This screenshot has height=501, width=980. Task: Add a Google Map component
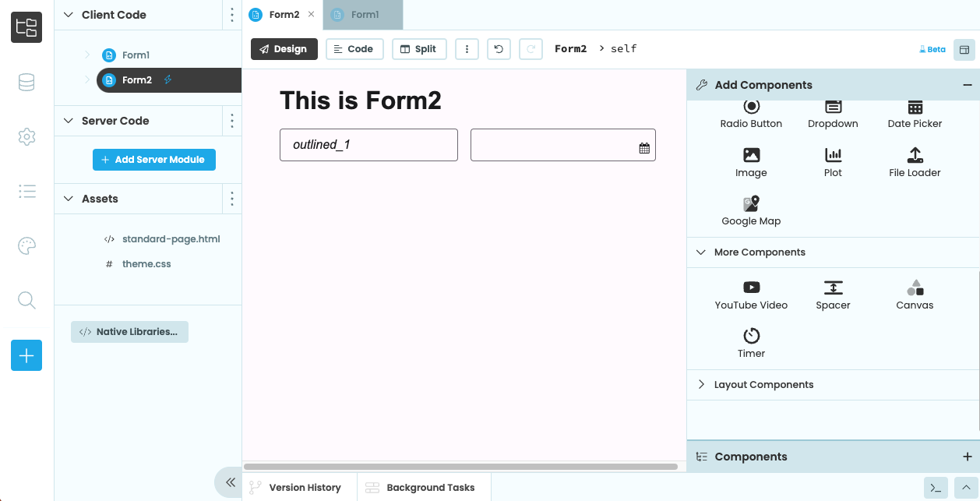point(750,209)
